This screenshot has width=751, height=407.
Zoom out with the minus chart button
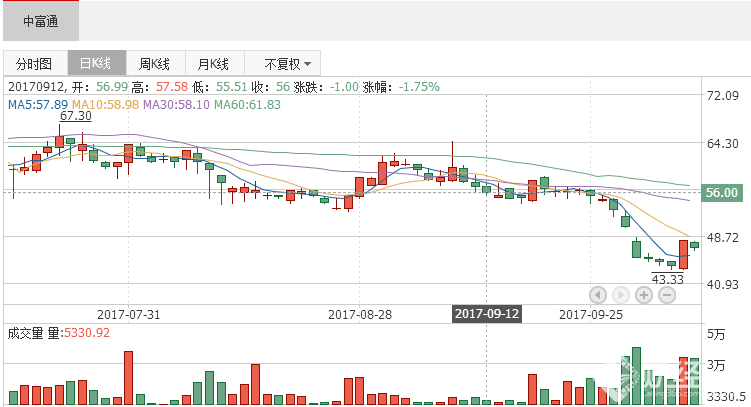pos(667,295)
